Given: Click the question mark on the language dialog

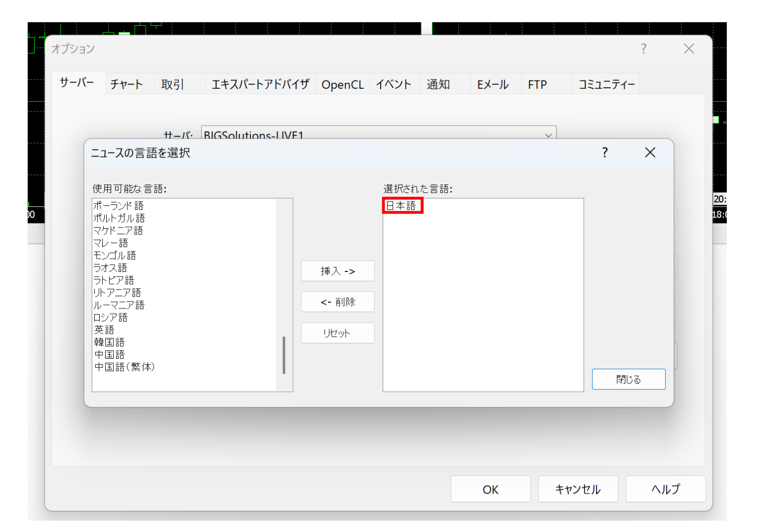Looking at the screenshot, I should tap(604, 152).
